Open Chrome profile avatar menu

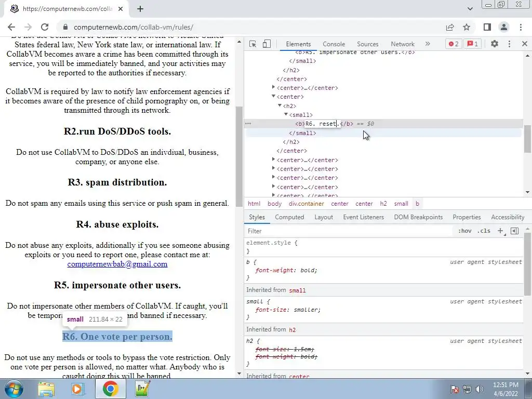(504, 27)
